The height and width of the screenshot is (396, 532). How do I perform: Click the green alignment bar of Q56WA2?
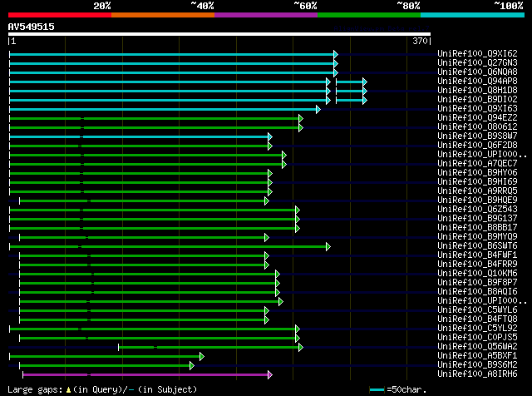[209, 348]
